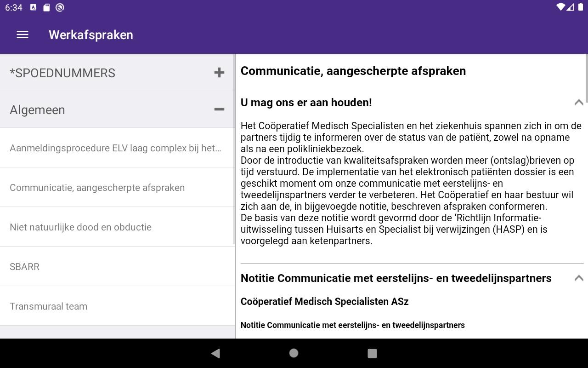The height and width of the screenshot is (368, 588).
Task: Tap the mobile signal strength icon
Action: point(571,7)
